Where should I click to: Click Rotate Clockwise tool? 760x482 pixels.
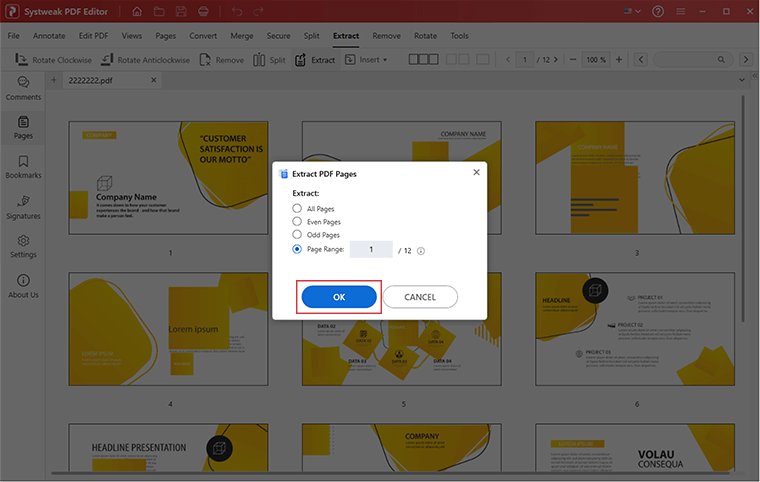pos(53,60)
